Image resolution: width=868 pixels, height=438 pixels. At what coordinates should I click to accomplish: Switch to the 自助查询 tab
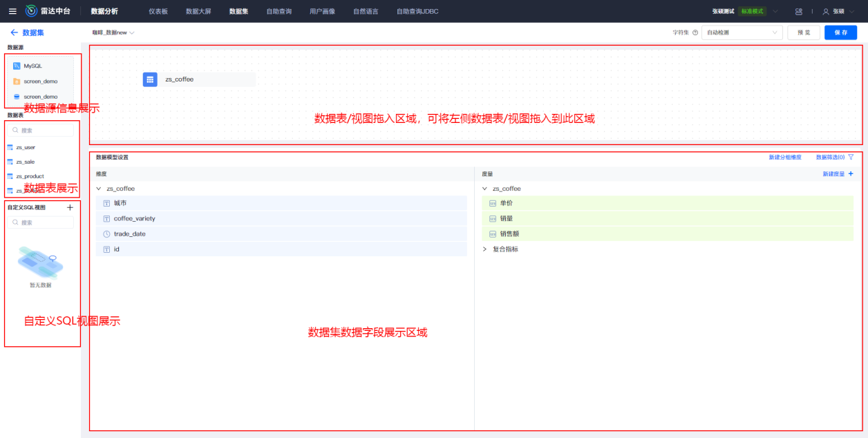(279, 11)
